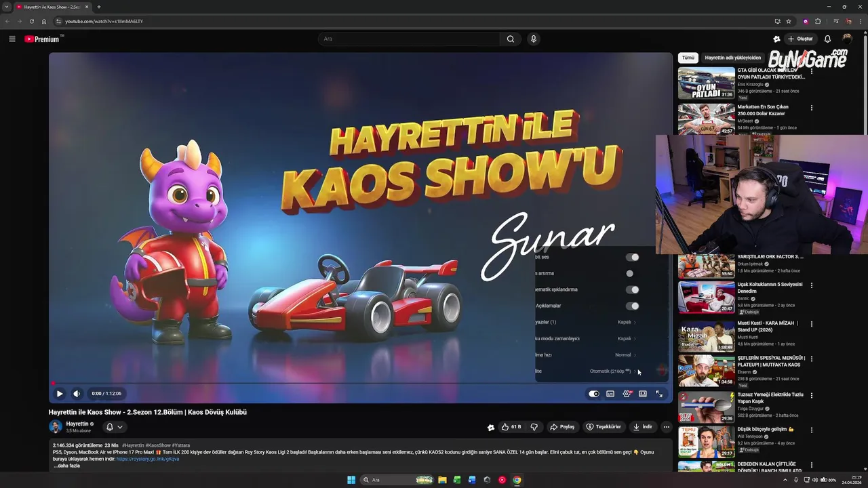Toggle subtitles button in player controls
The height and width of the screenshot is (488, 868).
tap(610, 394)
